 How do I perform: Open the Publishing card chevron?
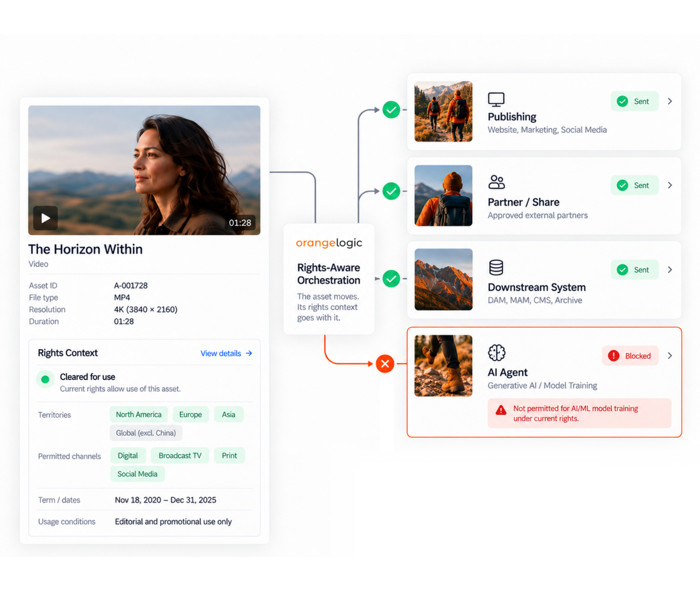click(670, 101)
